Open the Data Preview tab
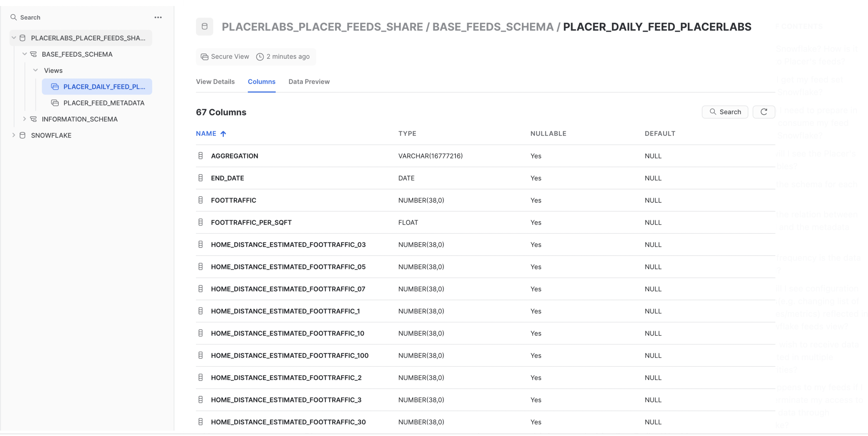 point(309,82)
